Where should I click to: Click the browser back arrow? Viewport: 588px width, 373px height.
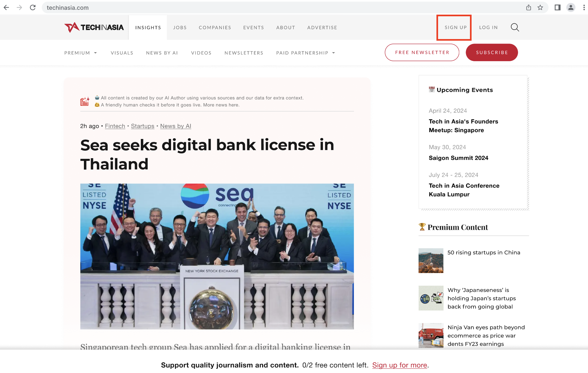point(7,7)
